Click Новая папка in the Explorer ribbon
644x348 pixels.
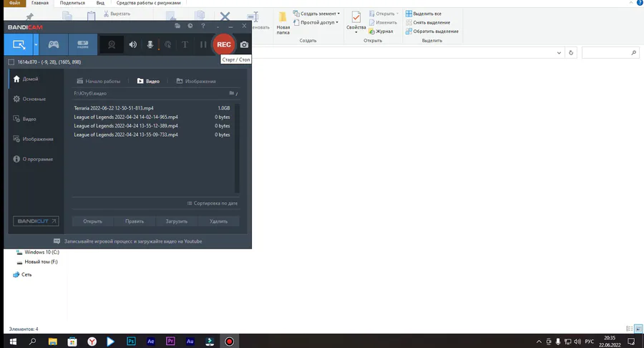(x=283, y=23)
